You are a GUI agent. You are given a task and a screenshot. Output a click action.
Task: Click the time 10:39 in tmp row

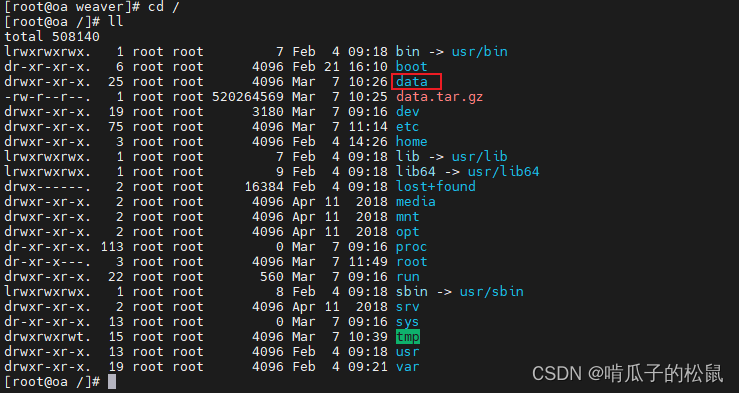tap(368, 337)
